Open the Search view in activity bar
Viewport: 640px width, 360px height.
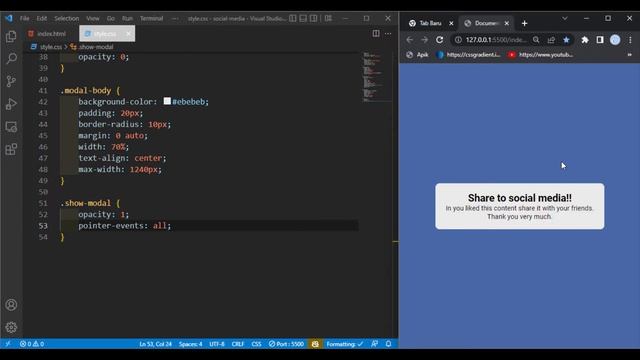pos(11,58)
